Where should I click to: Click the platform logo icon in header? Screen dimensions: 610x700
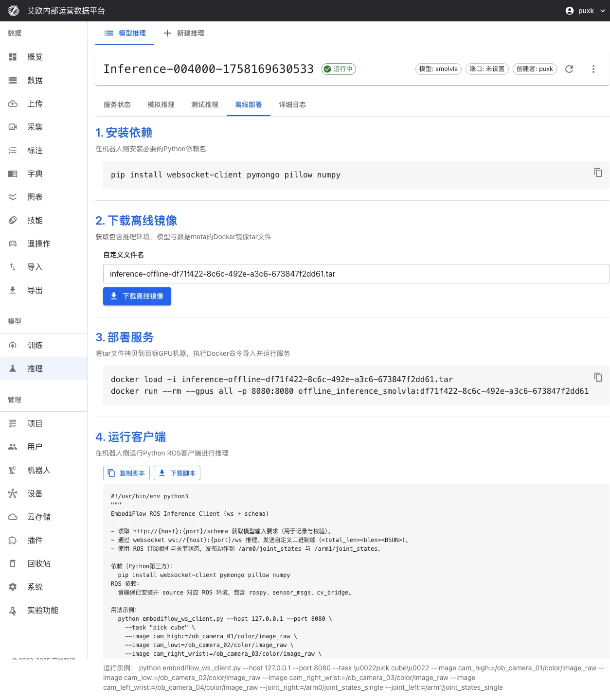click(x=14, y=11)
